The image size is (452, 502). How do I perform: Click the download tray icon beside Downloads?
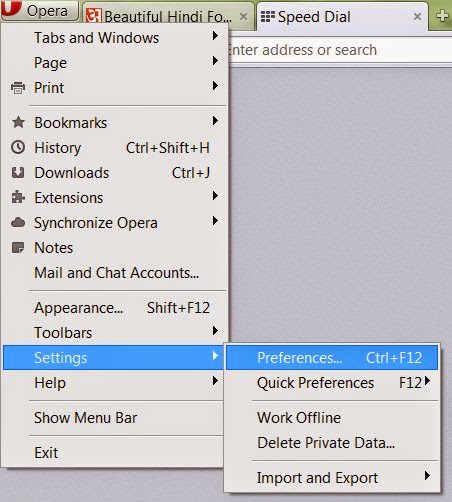[18, 172]
